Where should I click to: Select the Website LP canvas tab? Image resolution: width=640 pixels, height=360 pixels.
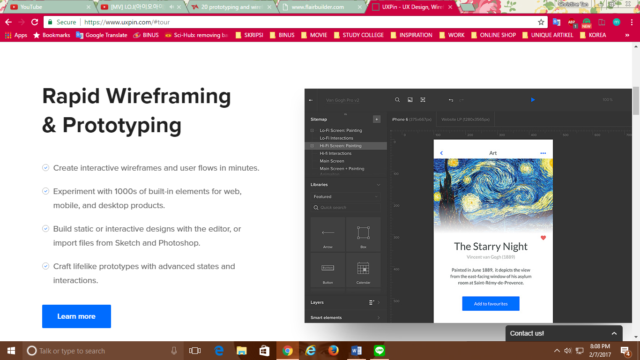click(x=465, y=120)
